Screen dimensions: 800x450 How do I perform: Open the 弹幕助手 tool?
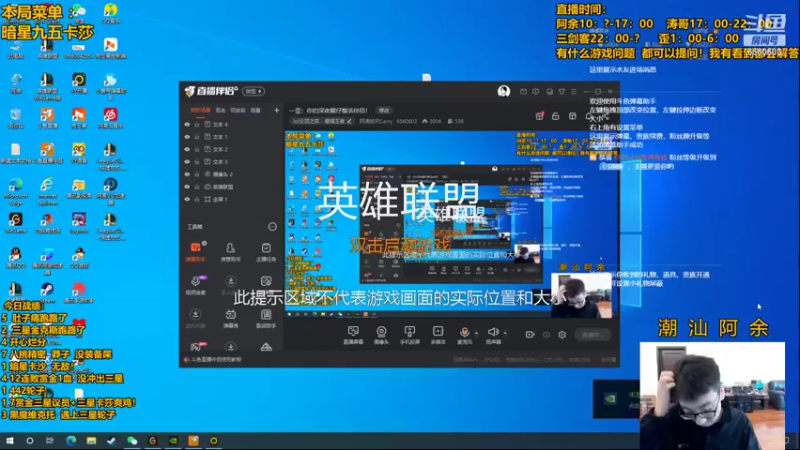point(195,252)
